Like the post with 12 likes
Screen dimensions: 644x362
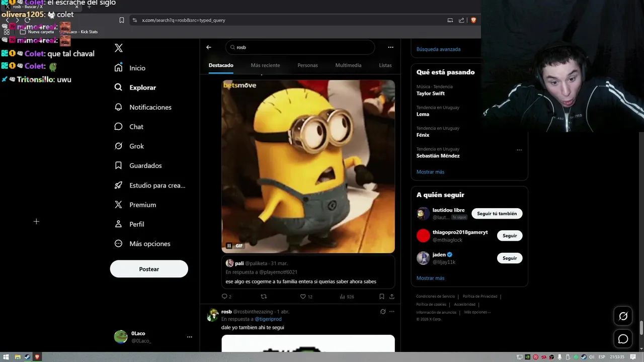[x=306, y=297]
